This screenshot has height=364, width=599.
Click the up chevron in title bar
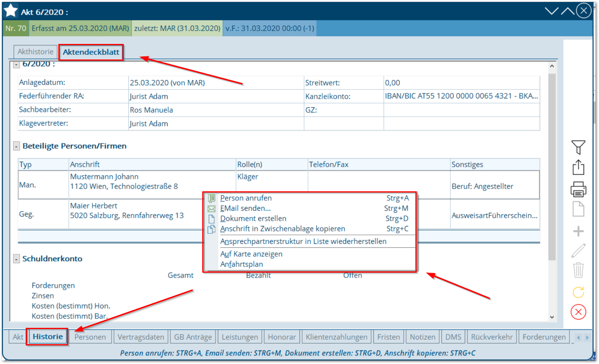567,11
